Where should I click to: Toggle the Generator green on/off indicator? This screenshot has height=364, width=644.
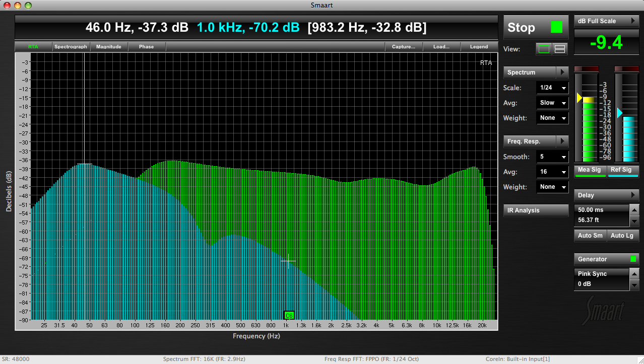click(633, 259)
